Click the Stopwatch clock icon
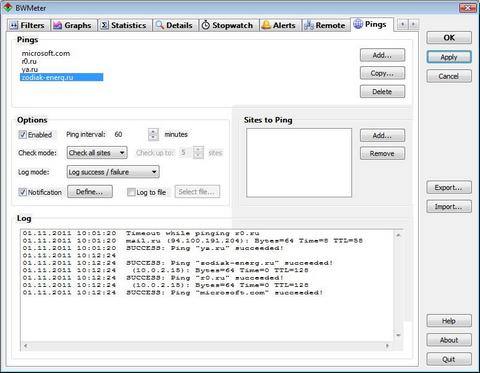 click(x=206, y=25)
